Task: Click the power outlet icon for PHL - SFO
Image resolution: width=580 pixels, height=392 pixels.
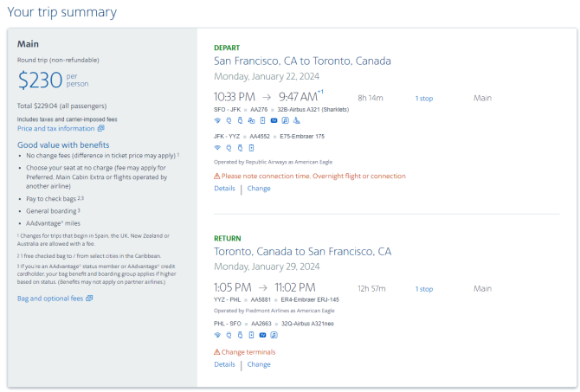Action: 229,335
